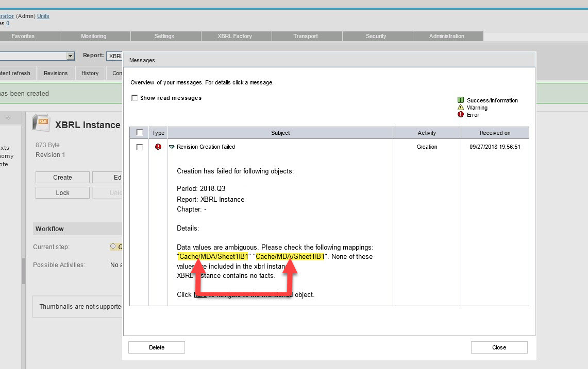
Task: Open the Units link
Action: [43, 16]
